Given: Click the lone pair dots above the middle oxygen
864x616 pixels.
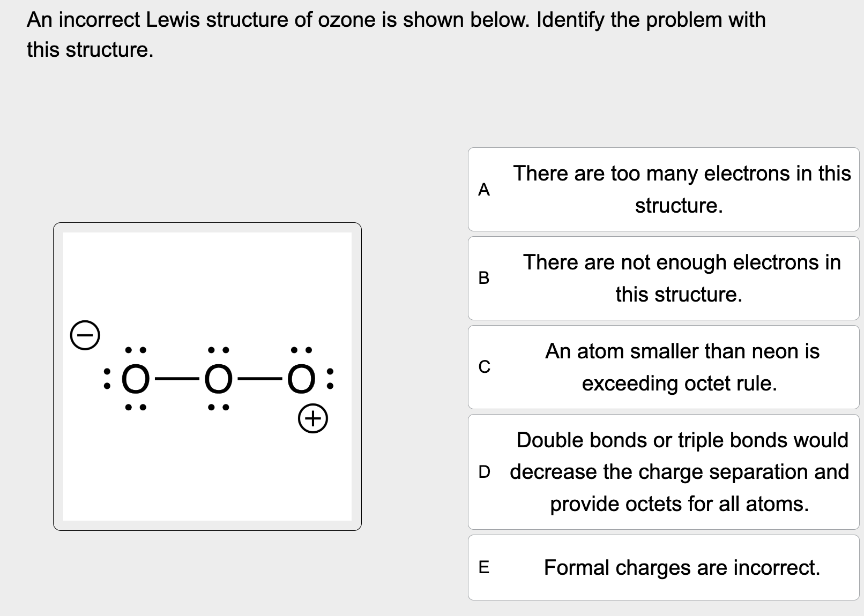Looking at the screenshot, I should coord(218,350).
